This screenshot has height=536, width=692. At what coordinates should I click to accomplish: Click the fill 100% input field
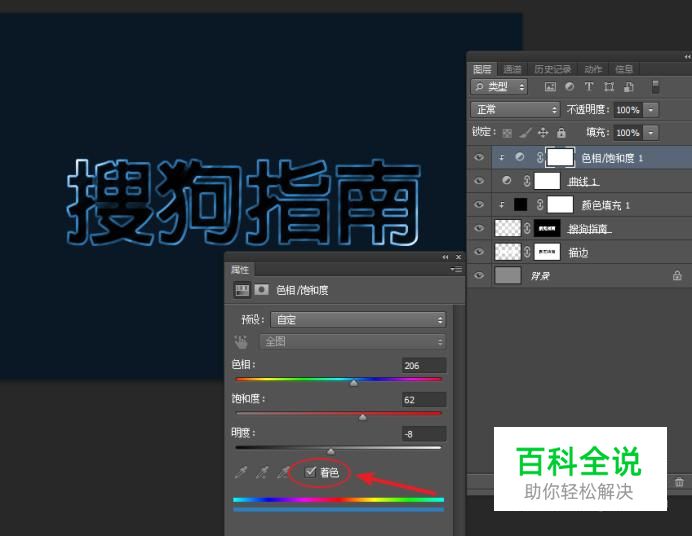click(628, 132)
